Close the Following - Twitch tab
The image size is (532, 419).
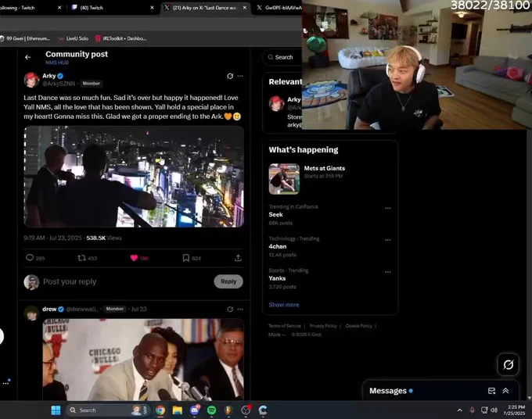click(59, 8)
